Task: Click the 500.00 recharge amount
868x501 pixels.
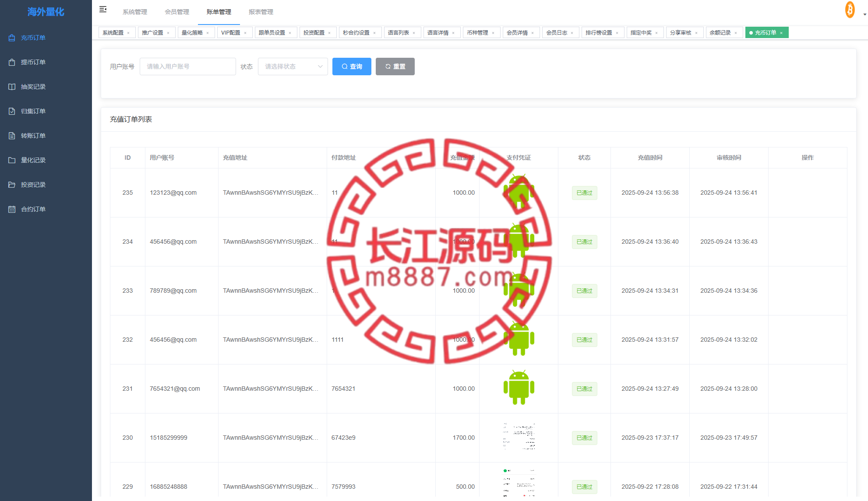Action: (465, 487)
